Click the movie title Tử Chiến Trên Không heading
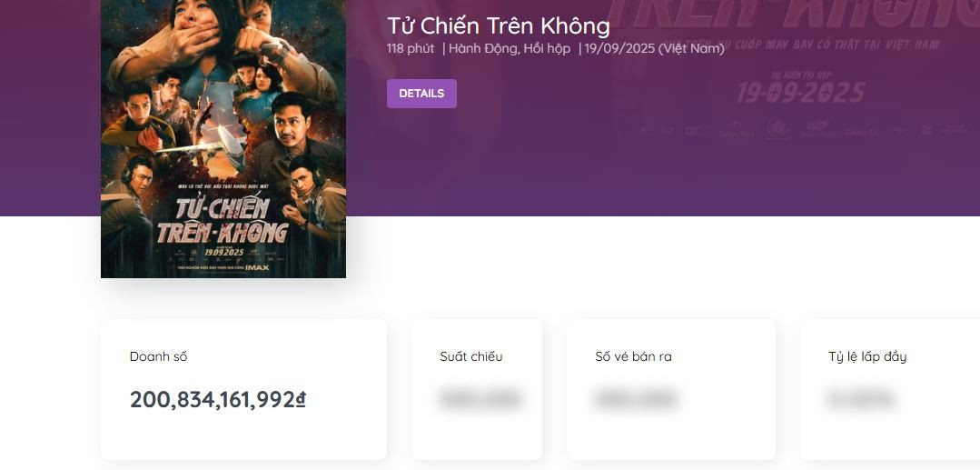 click(x=498, y=25)
